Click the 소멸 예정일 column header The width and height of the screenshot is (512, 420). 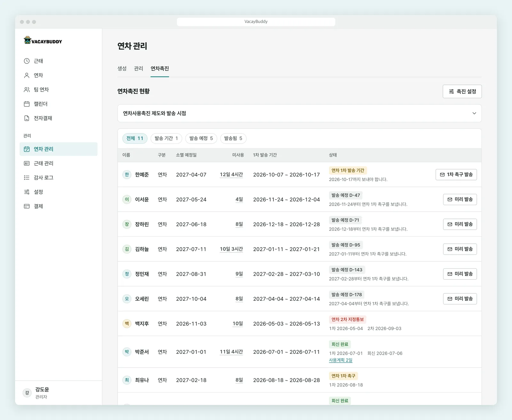click(186, 155)
